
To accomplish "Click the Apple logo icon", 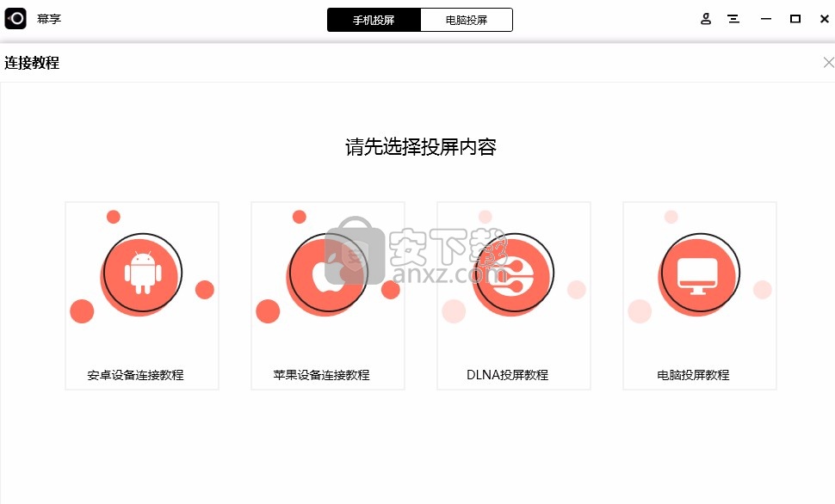I will point(328,273).
